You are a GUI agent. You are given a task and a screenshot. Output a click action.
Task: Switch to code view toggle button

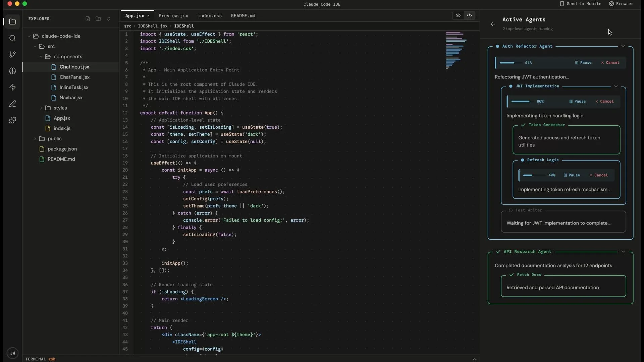click(x=469, y=15)
